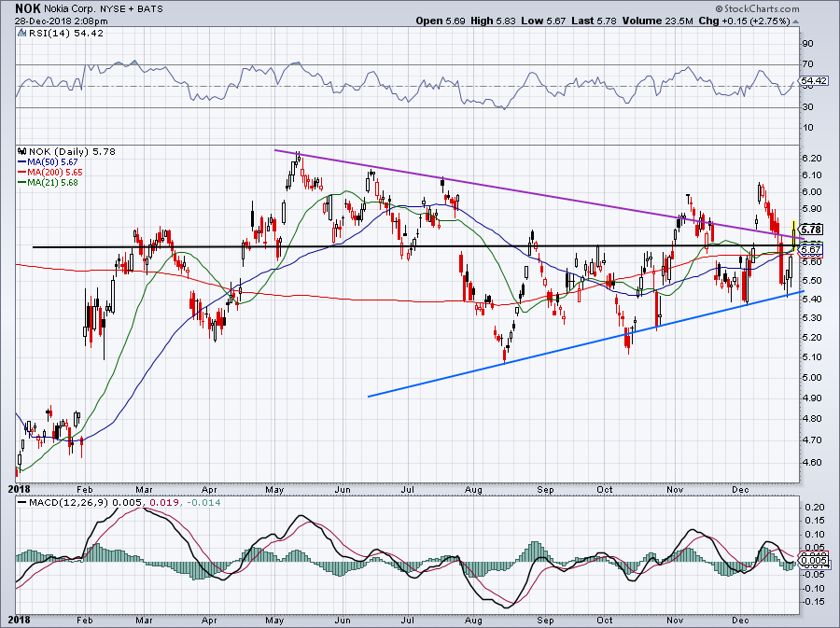Image resolution: width=840 pixels, height=628 pixels.
Task: Click the 5.00 price axis label
Action: (812, 377)
